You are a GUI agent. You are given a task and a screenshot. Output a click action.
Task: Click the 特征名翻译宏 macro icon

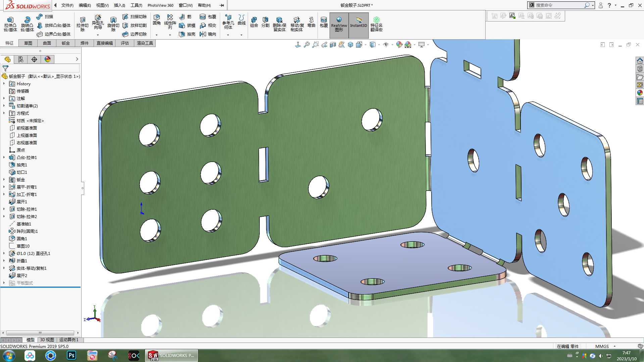(x=377, y=24)
